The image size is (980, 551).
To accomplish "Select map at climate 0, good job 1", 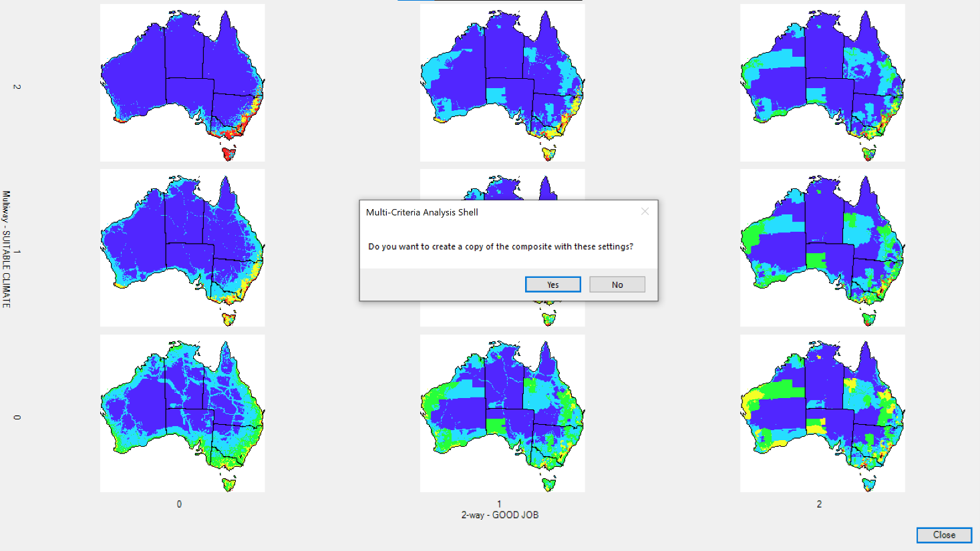I will pos(502,413).
